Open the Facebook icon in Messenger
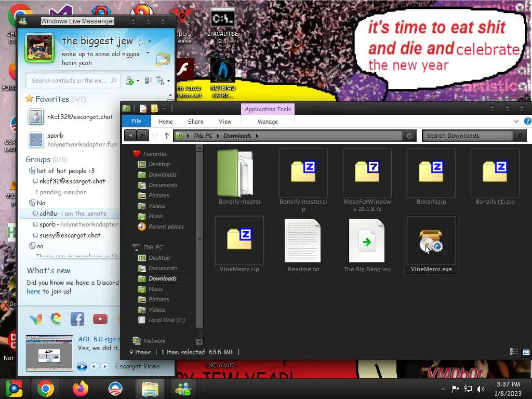This screenshot has width=532, height=399. pyautogui.click(x=77, y=319)
